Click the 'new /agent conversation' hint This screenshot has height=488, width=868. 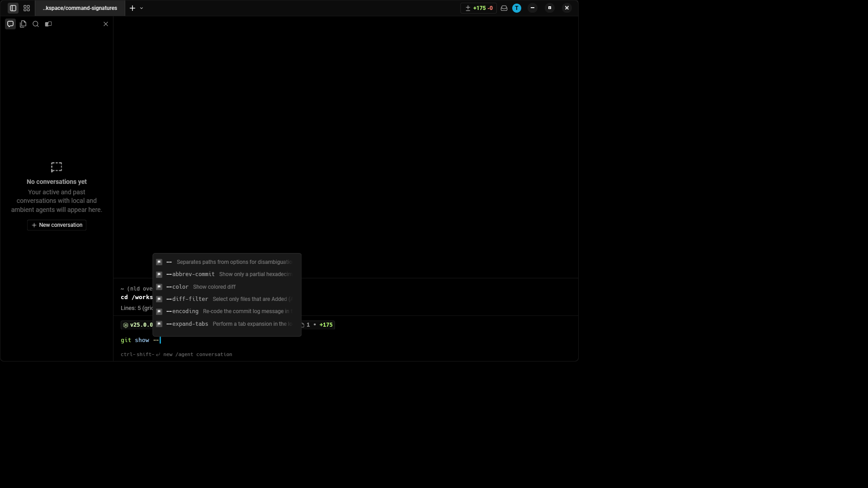click(198, 355)
